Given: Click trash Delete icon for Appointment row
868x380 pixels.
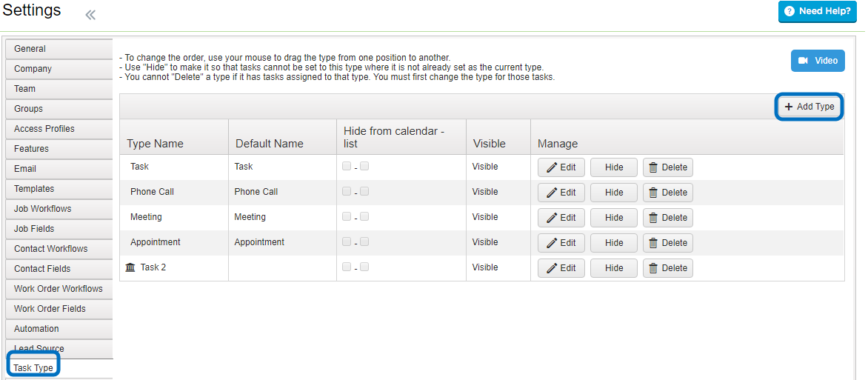Looking at the screenshot, I should 653,243.
